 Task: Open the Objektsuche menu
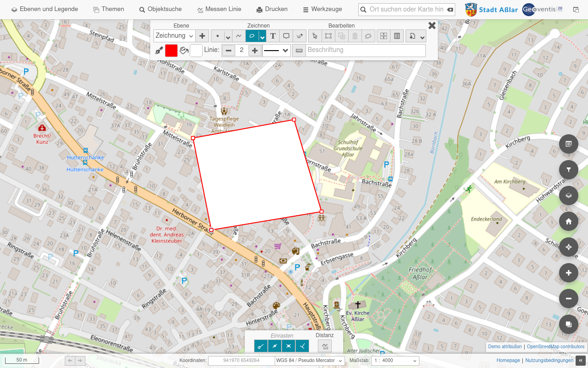(x=160, y=9)
